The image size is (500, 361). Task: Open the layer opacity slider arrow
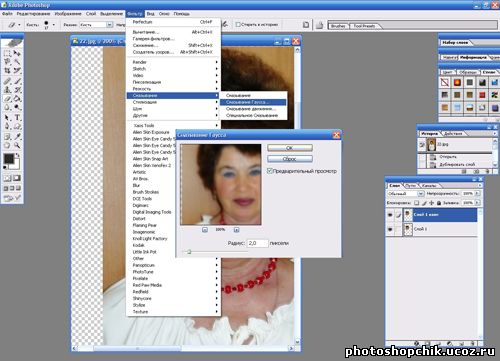click(477, 193)
